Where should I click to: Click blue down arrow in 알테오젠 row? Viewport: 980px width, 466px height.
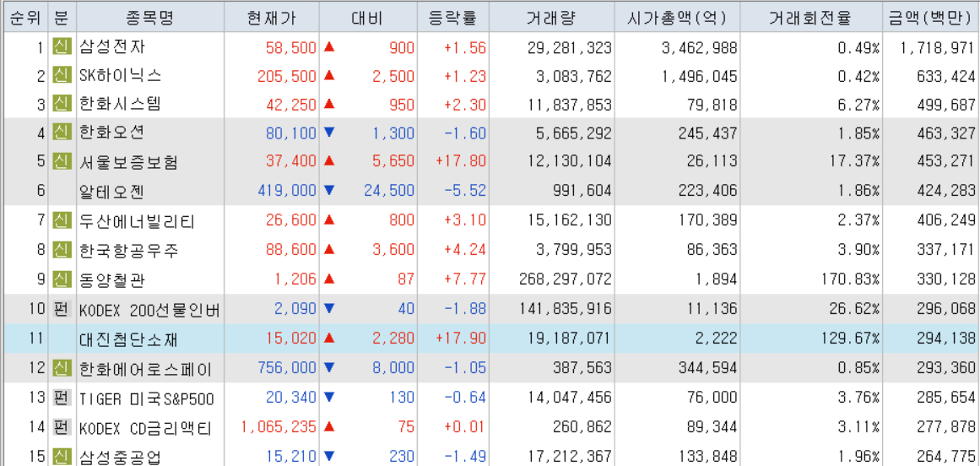[x=329, y=191]
